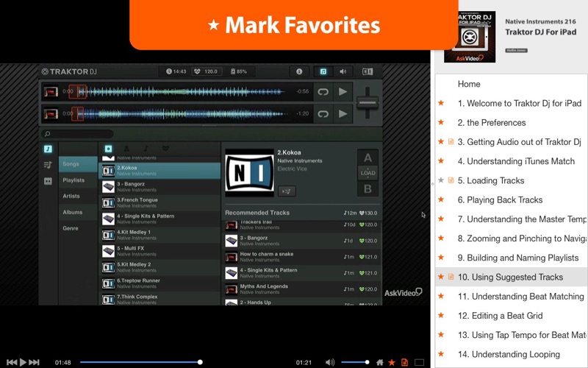Click the Traktor speaker cue button

(x=343, y=71)
